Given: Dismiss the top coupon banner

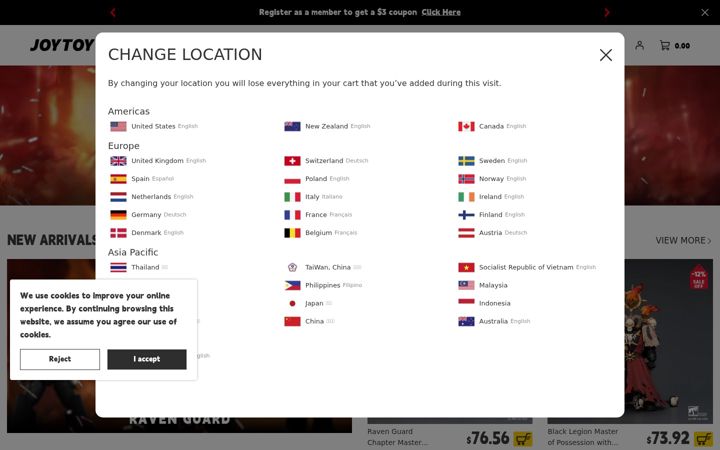Looking at the screenshot, I should 705,12.
